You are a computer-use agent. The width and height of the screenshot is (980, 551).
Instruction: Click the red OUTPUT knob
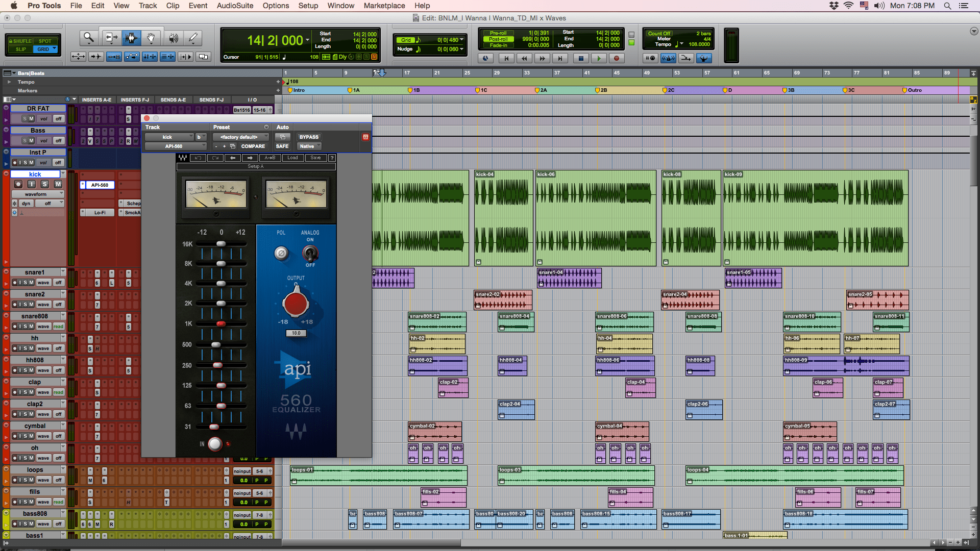296,304
